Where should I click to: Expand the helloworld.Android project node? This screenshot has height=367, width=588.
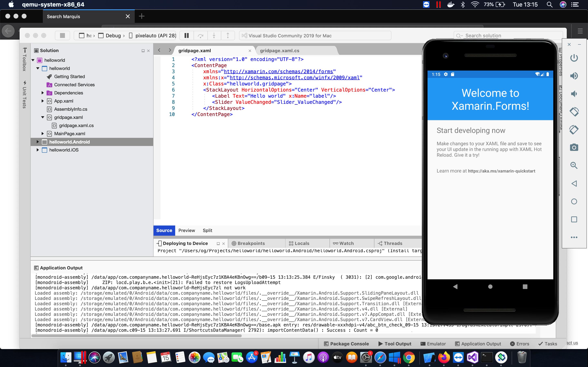point(38,142)
